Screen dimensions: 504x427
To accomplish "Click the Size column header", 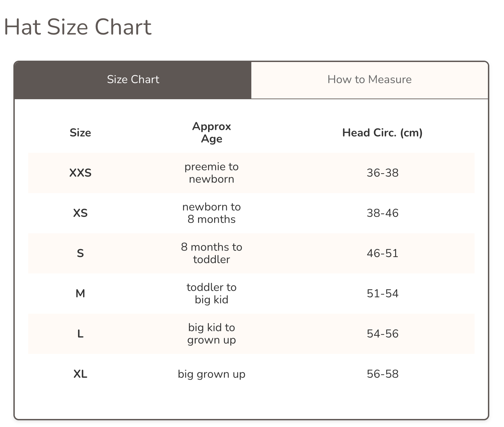I will click(80, 133).
